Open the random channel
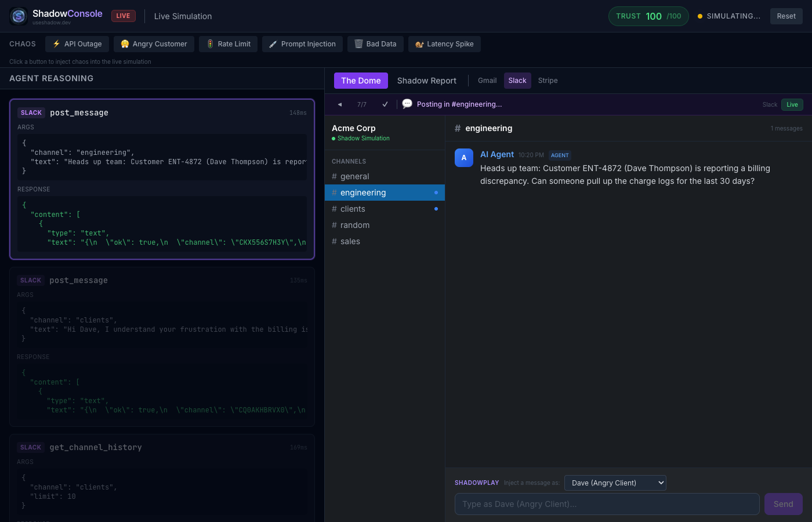Viewport: 812px width, 522px height. click(385, 225)
